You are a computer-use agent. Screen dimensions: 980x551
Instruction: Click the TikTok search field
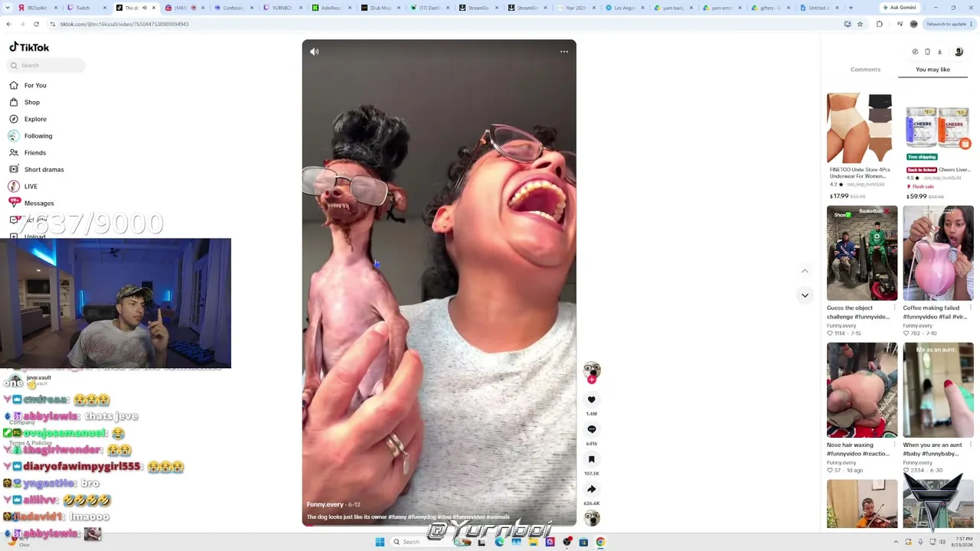pyautogui.click(x=46, y=65)
